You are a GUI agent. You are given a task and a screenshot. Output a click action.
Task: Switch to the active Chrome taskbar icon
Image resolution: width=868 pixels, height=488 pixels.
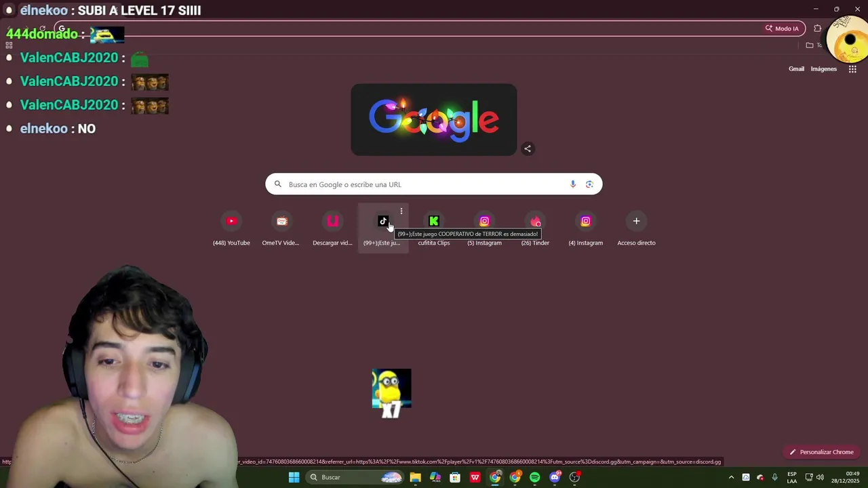pos(495,477)
